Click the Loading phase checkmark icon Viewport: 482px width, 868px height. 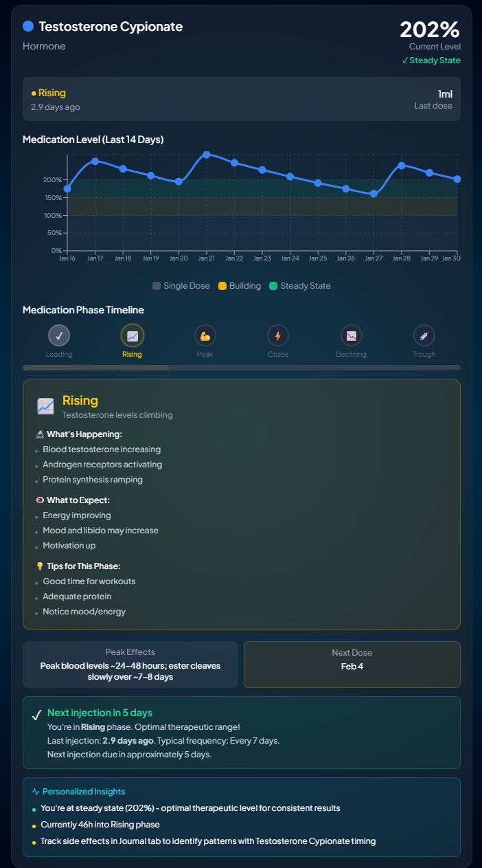click(59, 335)
